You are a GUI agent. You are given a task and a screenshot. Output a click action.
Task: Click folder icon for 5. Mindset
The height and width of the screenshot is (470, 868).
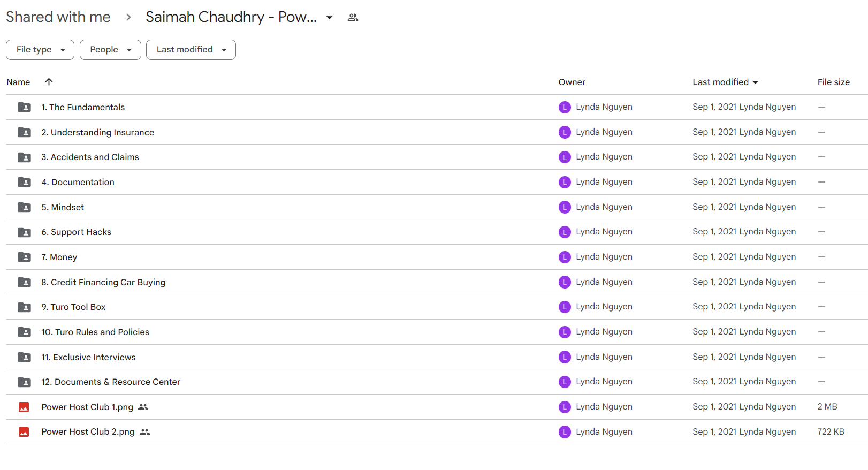(x=24, y=207)
